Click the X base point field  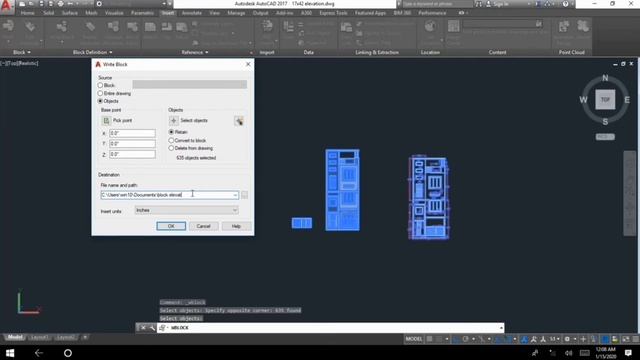[132, 133]
